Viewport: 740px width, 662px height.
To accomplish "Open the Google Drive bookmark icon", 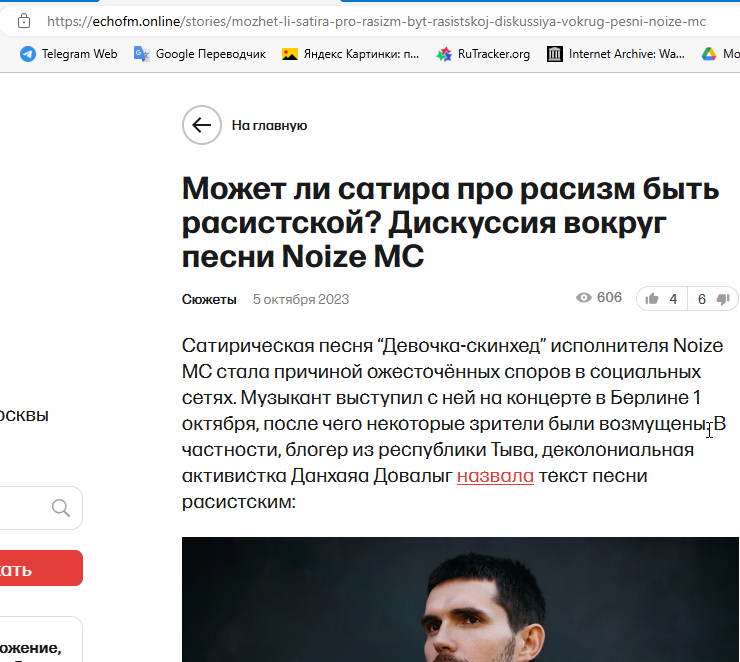I will tap(708, 54).
